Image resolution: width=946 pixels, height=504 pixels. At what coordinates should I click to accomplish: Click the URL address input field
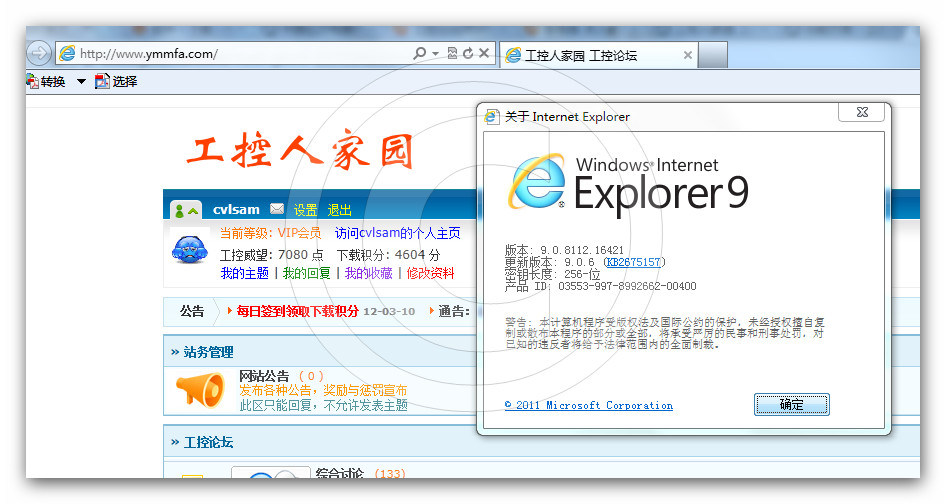(240, 54)
